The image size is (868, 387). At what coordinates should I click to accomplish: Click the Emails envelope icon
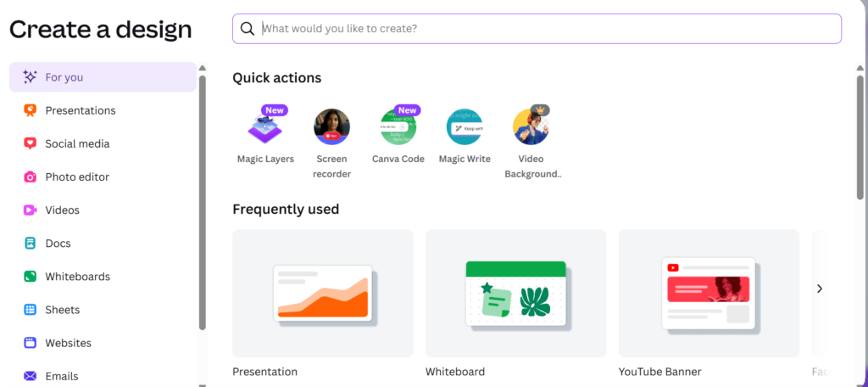30,377
